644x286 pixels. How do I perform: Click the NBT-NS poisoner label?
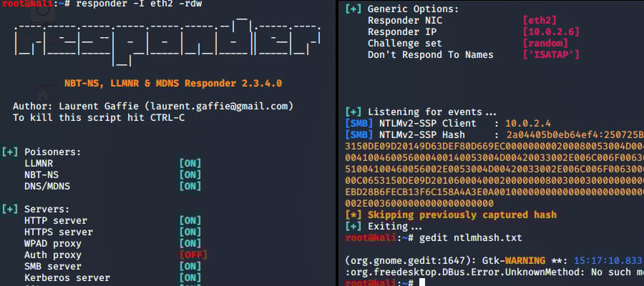pos(42,175)
